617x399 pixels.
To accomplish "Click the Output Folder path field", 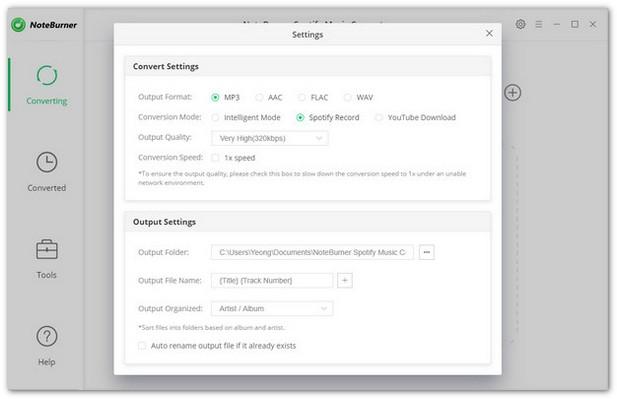I will (x=312, y=252).
